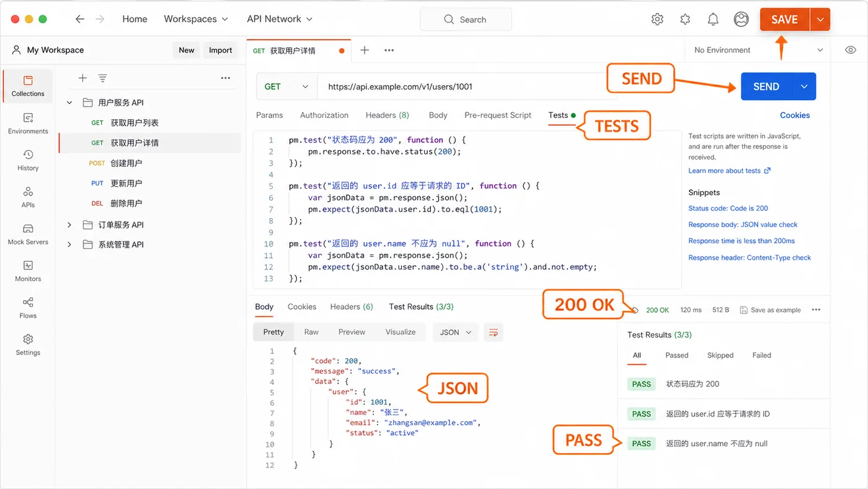Screen dimensions: 868x489
Task: Click the blue Send button
Action: coord(766,87)
